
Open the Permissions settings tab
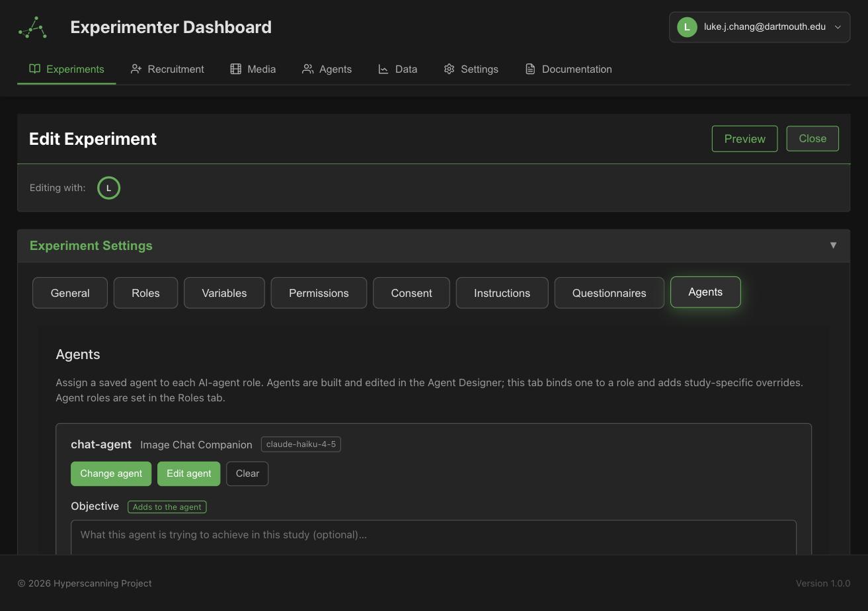[x=319, y=293]
